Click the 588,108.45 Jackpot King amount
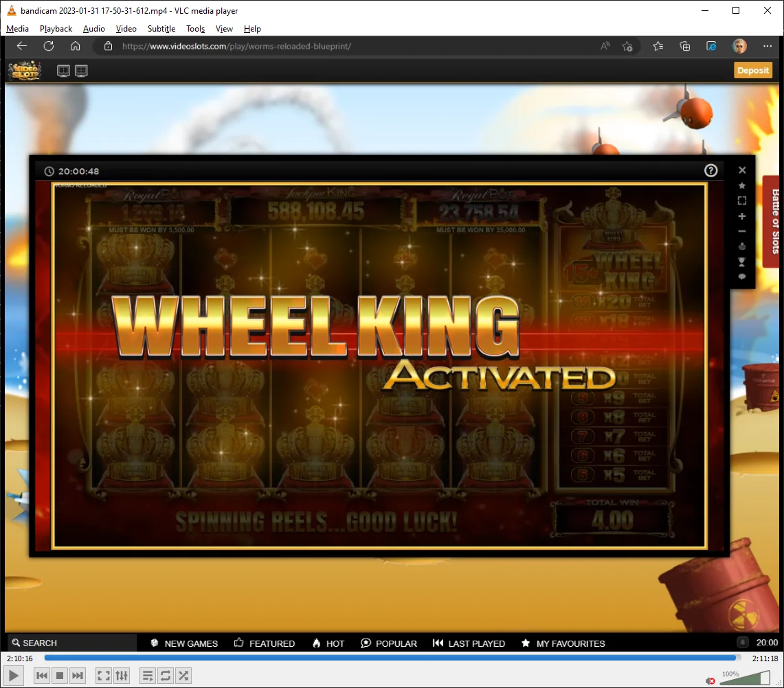The image size is (784, 688). tap(316, 211)
